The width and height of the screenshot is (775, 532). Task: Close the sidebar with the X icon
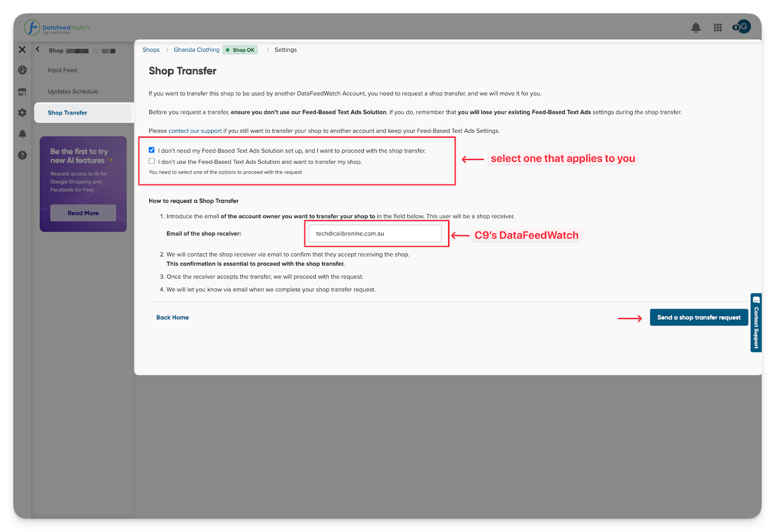tap(22, 49)
